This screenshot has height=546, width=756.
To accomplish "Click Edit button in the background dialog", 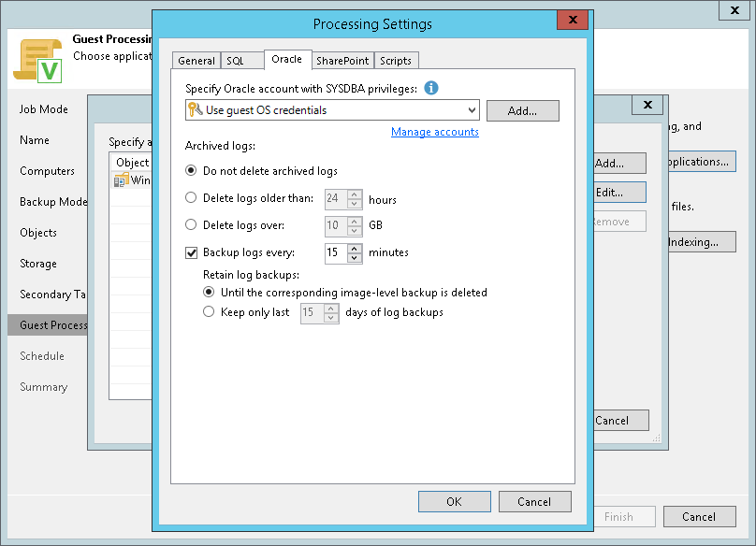I will pos(619,193).
